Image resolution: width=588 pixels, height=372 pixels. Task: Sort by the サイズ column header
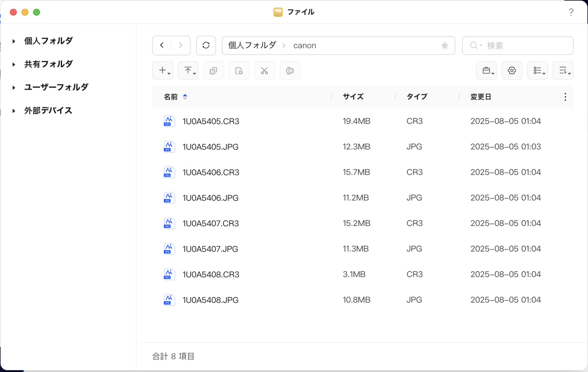pyautogui.click(x=353, y=97)
